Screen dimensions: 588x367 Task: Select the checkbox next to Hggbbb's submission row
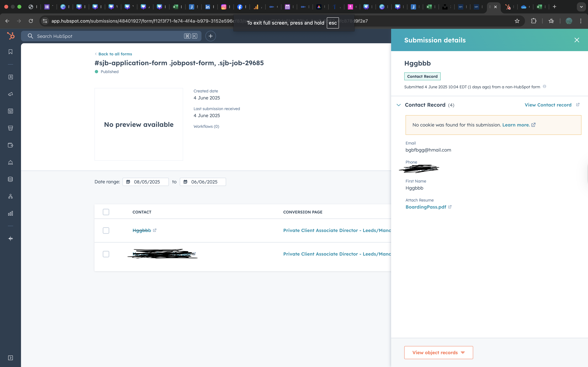[106, 230]
